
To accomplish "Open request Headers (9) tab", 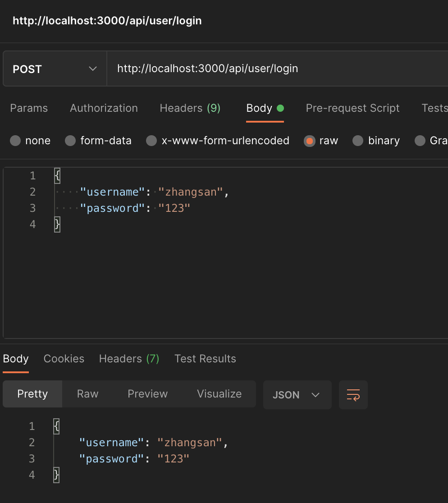I will coord(190,108).
